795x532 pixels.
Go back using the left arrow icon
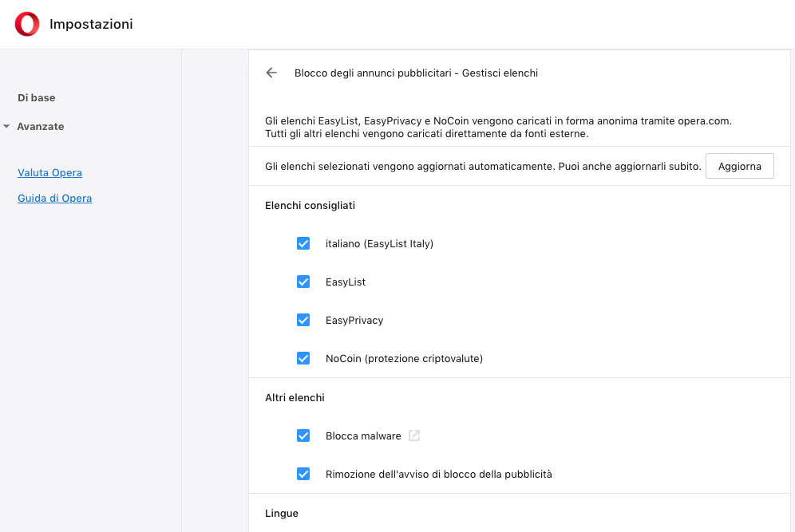271,73
